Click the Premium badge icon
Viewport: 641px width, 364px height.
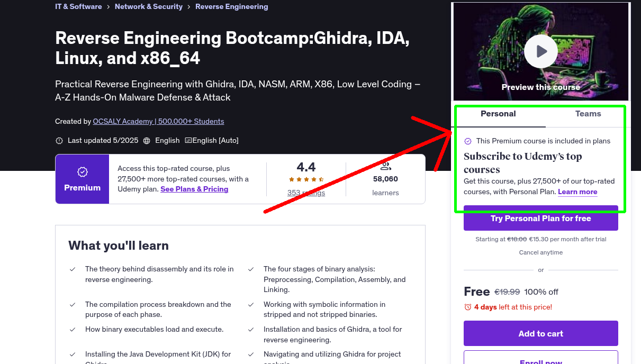(x=83, y=172)
